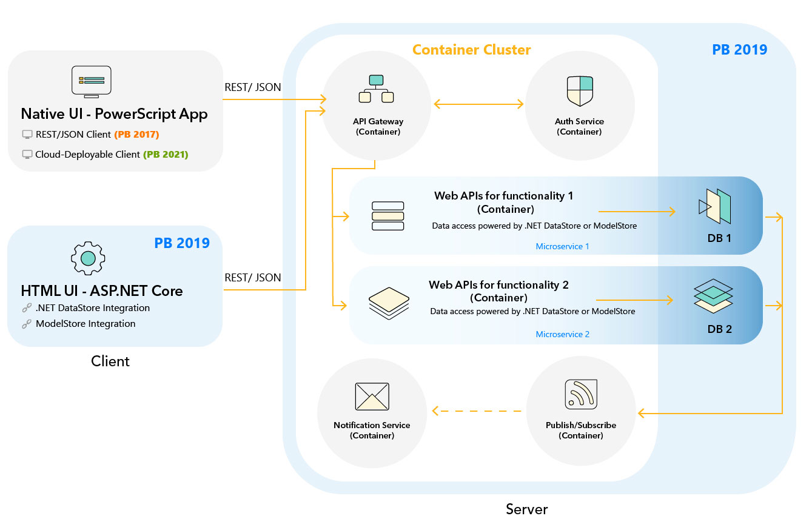Select the Container Cluster heading
The height and width of the screenshot is (530, 812).
coord(472,50)
